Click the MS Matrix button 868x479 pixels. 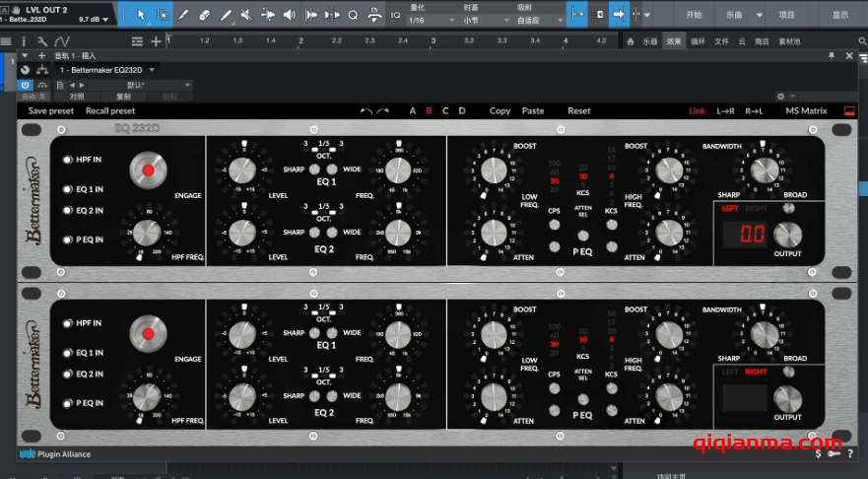[x=806, y=110]
